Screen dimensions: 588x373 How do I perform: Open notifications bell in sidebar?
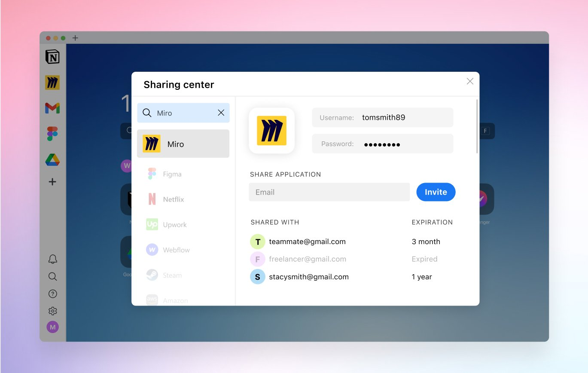52,259
